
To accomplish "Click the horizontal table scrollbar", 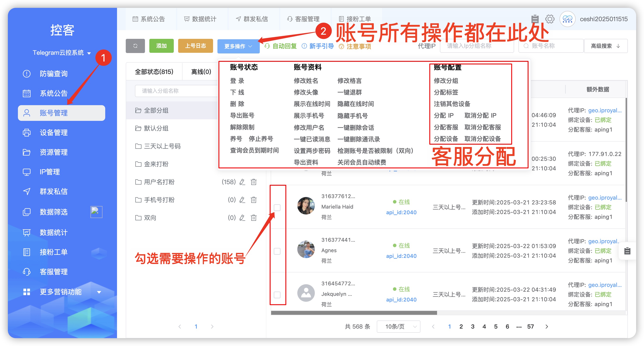I will coord(354,313).
